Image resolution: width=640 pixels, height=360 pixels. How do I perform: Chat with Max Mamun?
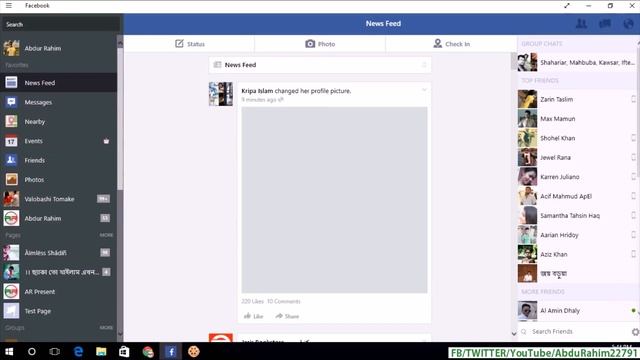(577, 119)
